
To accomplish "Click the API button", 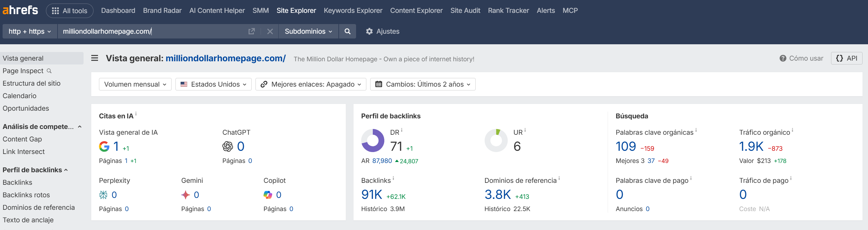I will tap(846, 58).
